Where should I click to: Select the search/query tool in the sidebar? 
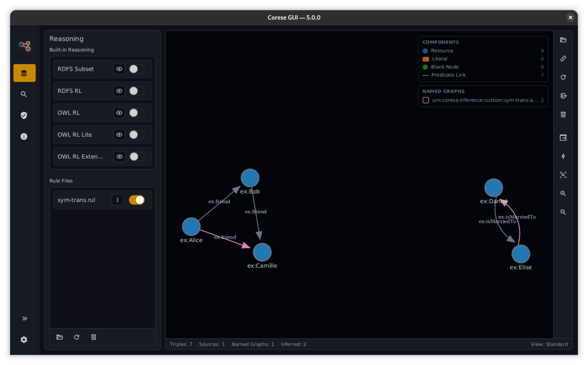[x=24, y=94]
